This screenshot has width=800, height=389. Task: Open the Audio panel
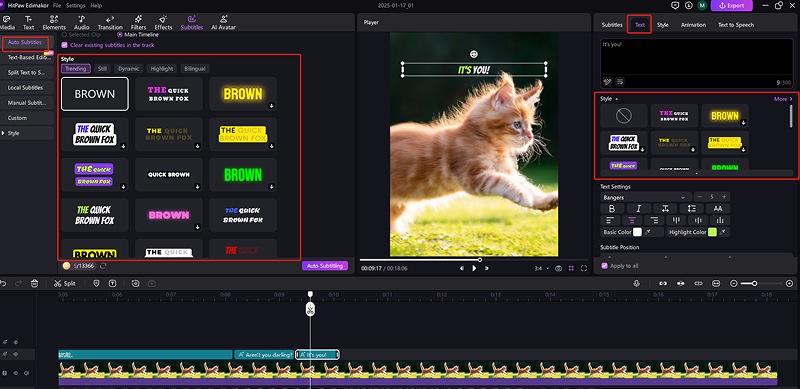point(82,23)
